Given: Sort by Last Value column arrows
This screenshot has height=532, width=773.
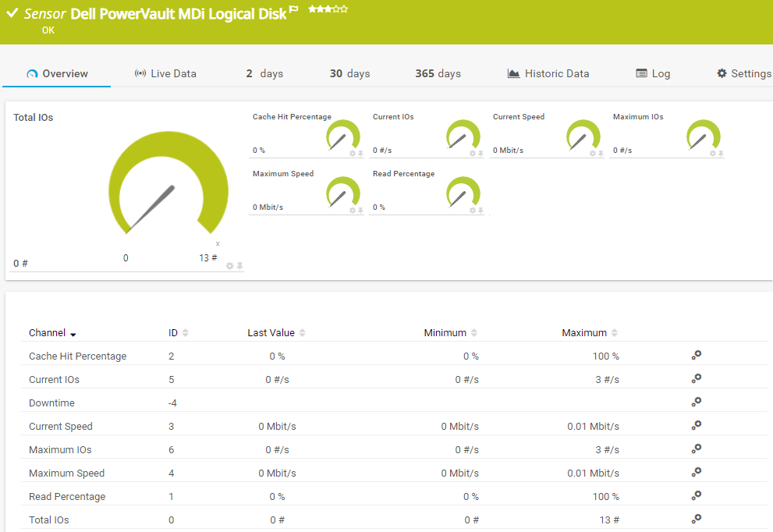Looking at the screenshot, I should point(303,333).
